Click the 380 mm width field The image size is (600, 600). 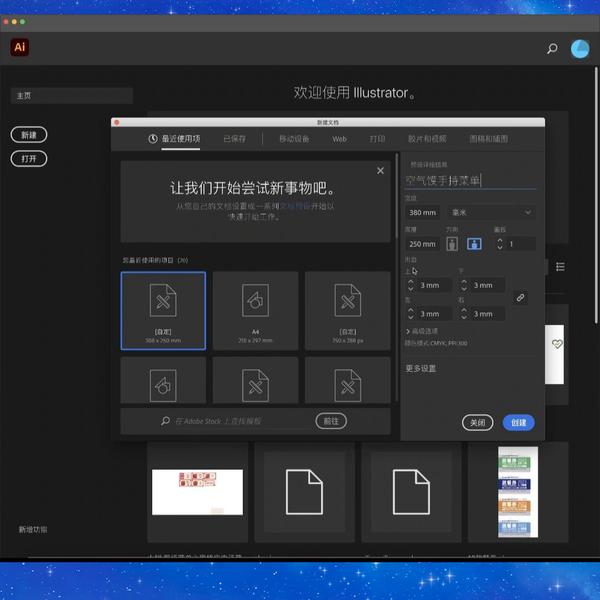tap(422, 212)
